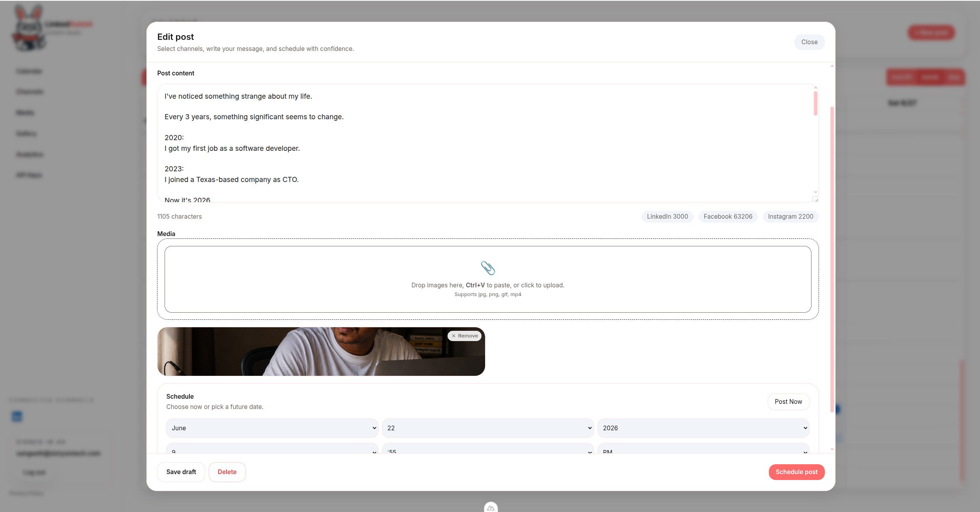Open the June month dropdown

(272, 428)
